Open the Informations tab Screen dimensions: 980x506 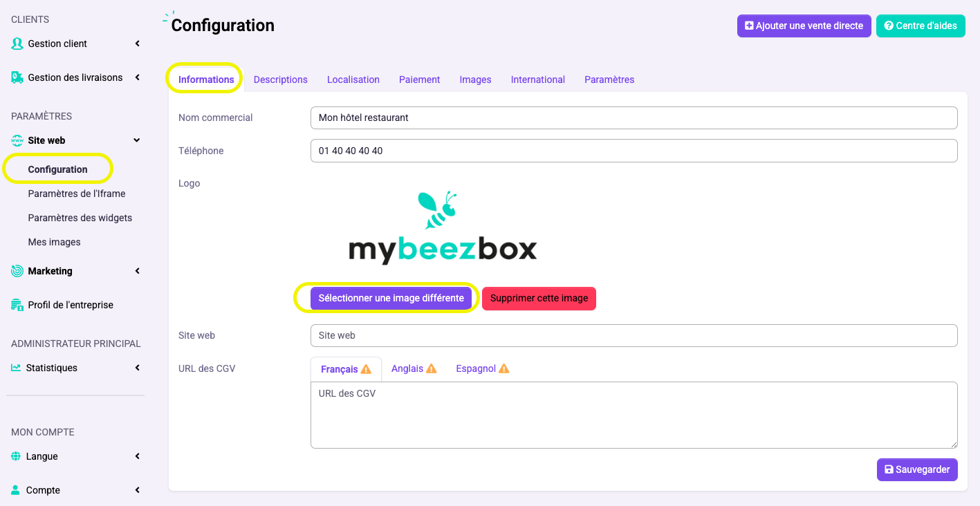click(206, 79)
